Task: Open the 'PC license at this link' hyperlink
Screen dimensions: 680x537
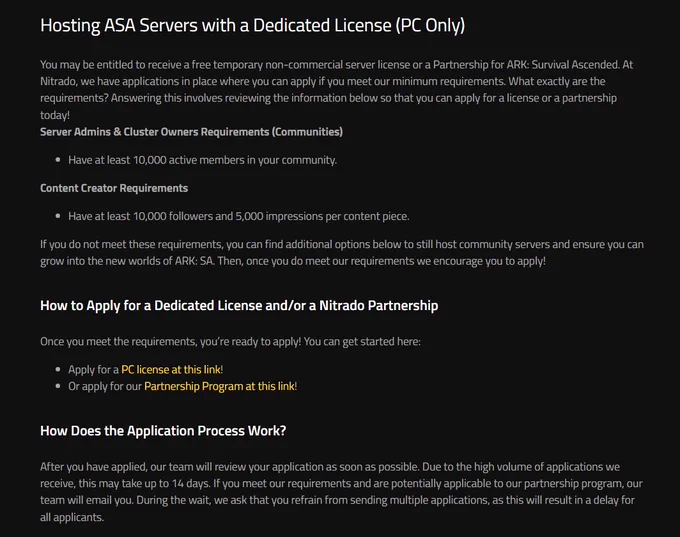Action: pos(171,370)
